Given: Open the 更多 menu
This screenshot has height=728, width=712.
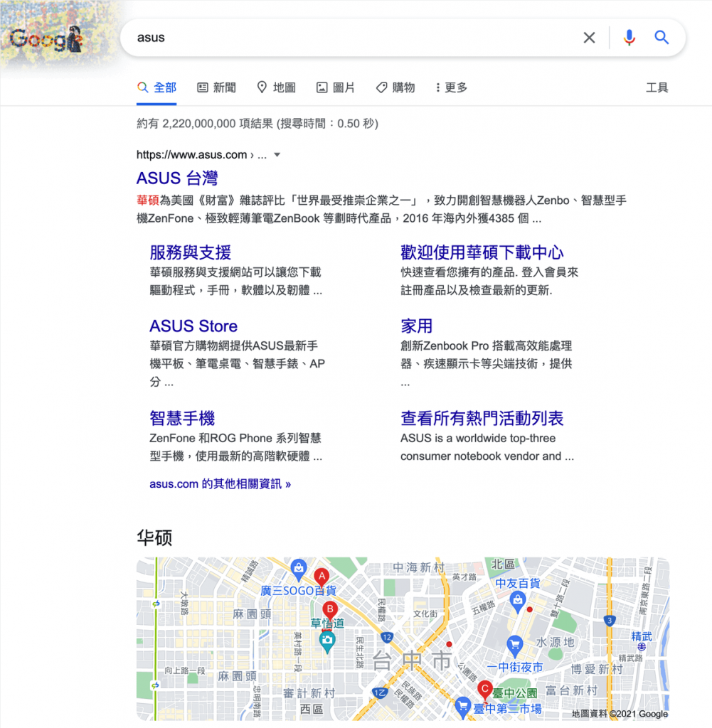Looking at the screenshot, I should pos(452,87).
